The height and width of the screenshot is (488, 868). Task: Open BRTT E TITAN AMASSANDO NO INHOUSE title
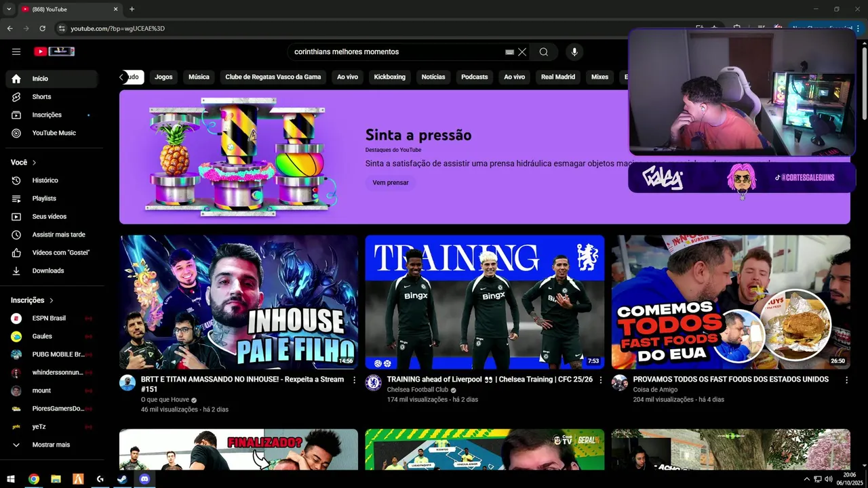242,384
